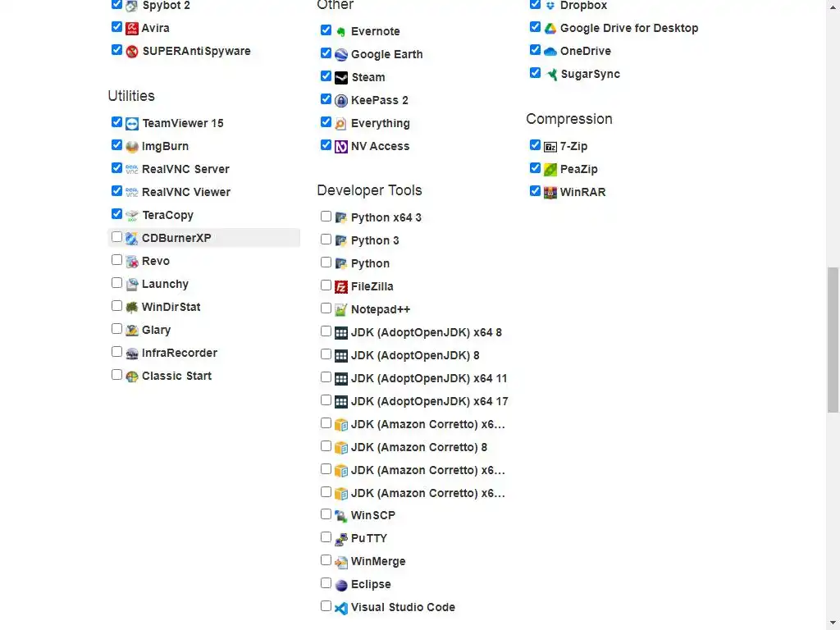Click the Visual Studio Code icon

pyautogui.click(x=341, y=608)
